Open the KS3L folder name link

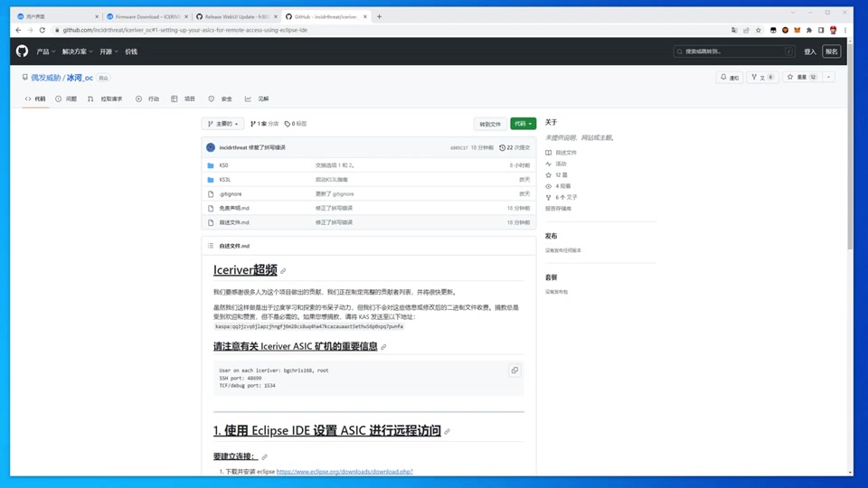pyautogui.click(x=225, y=180)
